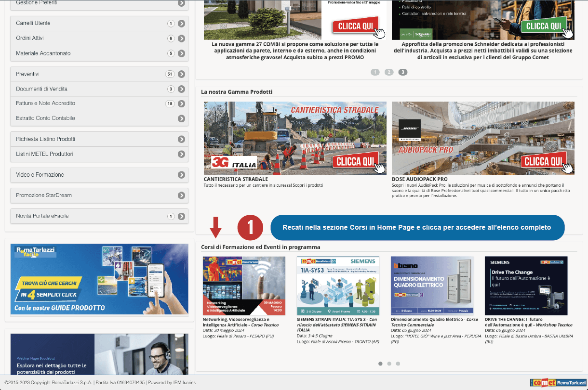Click the count badge on Materiale Accantonato
Viewport: 588px width, 390px height.
(x=171, y=53)
